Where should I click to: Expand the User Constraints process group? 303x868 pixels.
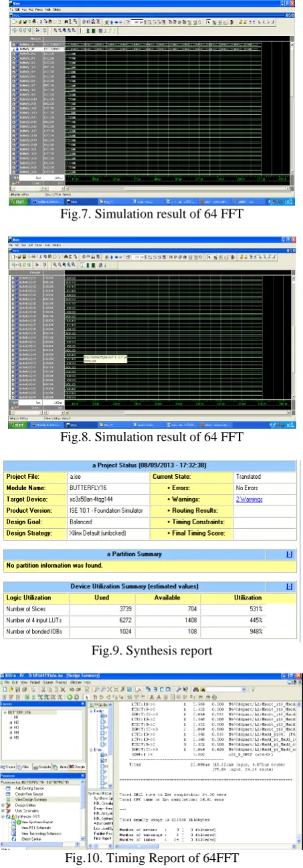(3, 810)
